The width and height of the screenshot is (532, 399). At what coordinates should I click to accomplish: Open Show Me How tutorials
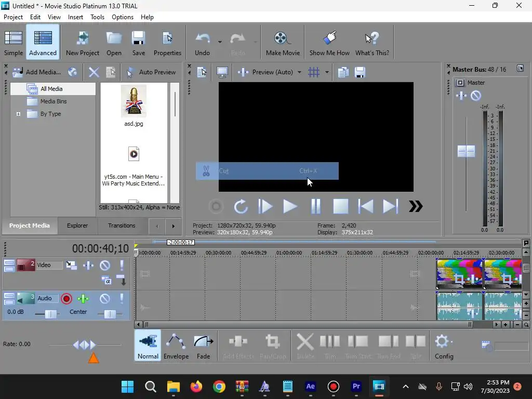pyautogui.click(x=329, y=43)
